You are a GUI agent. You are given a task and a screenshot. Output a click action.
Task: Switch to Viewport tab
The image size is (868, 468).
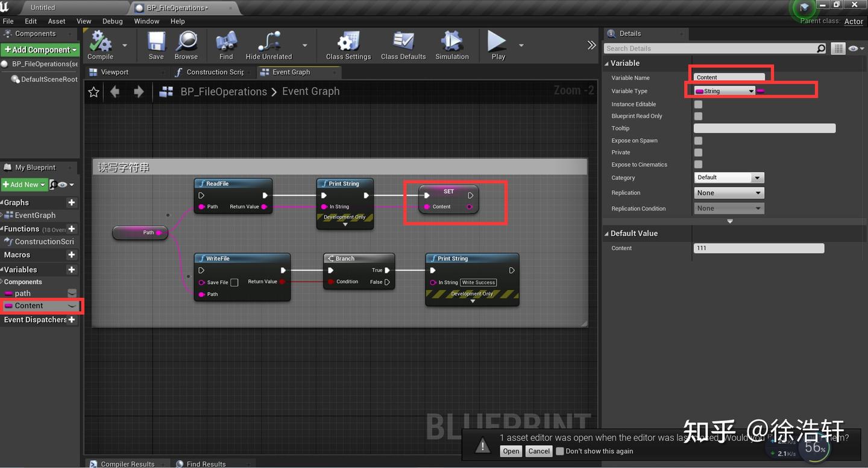115,72
